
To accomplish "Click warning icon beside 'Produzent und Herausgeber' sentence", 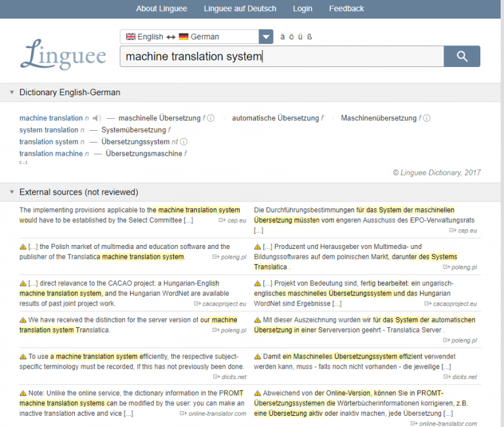I will (x=257, y=247).
